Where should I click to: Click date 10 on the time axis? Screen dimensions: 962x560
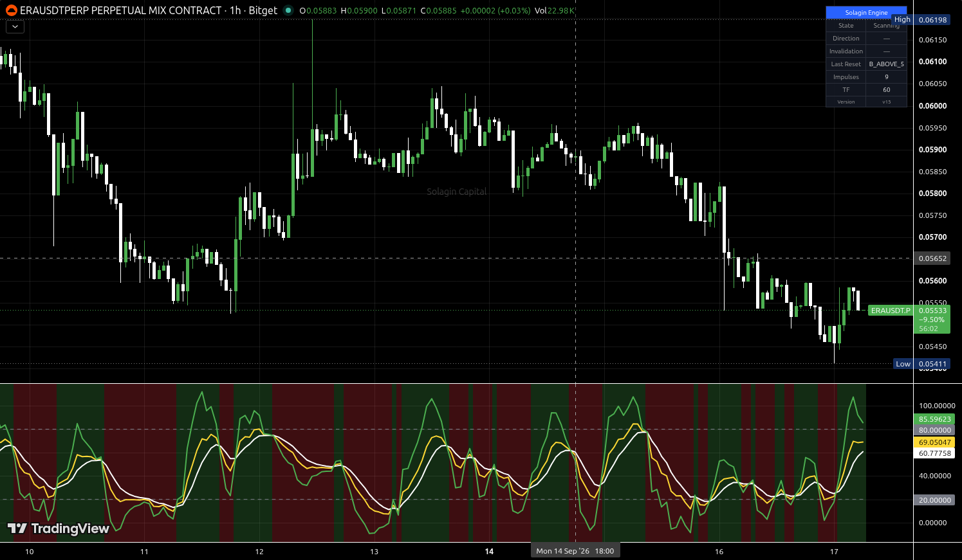[29, 552]
